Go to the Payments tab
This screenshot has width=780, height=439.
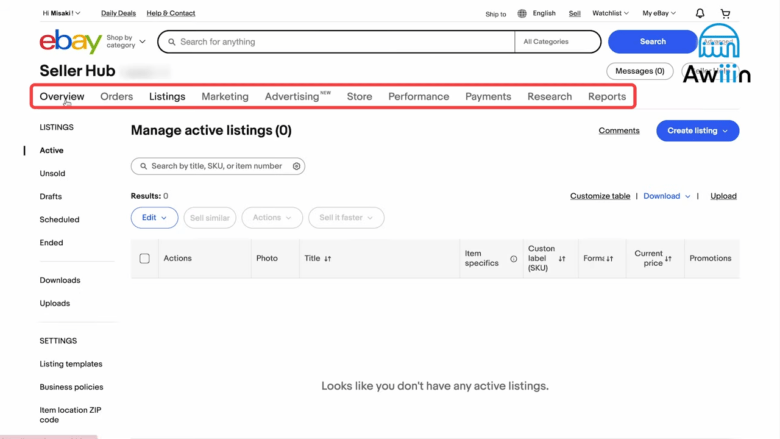click(488, 96)
